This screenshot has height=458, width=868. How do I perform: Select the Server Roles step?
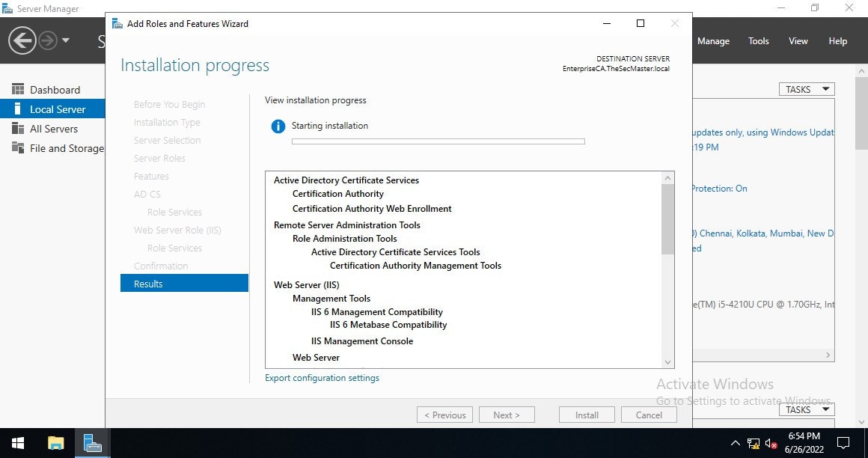pos(159,158)
